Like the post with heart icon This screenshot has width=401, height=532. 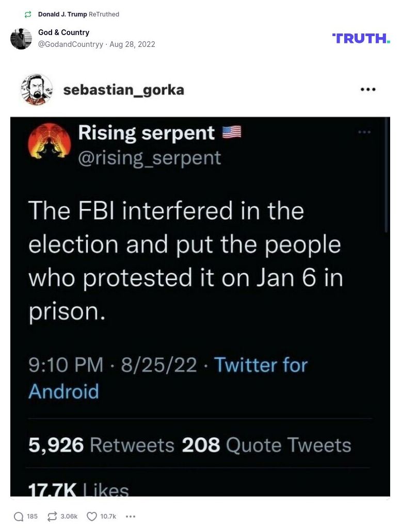92,517
